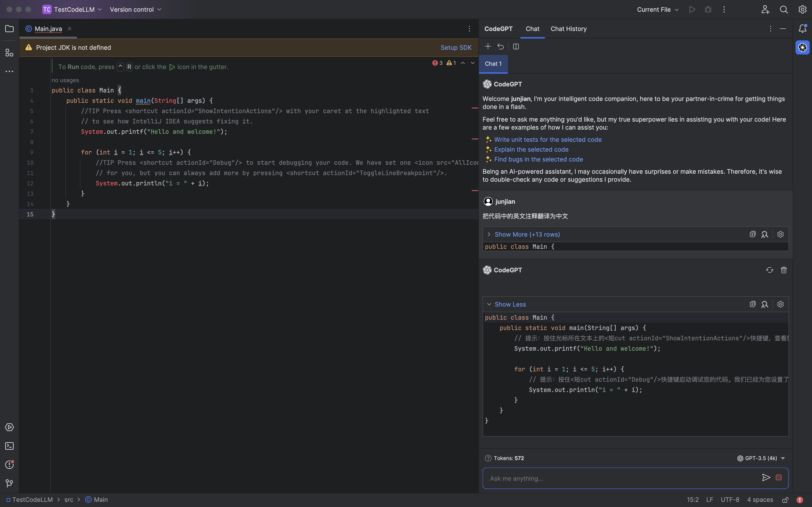Viewport: 812px width, 507px height.
Task: Toggle the split chat panel view
Action: tap(516, 47)
